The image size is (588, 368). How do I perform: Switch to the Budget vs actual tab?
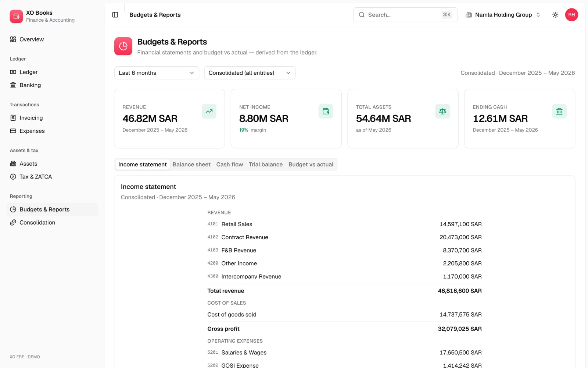pyautogui.click(x=311, y=164)
